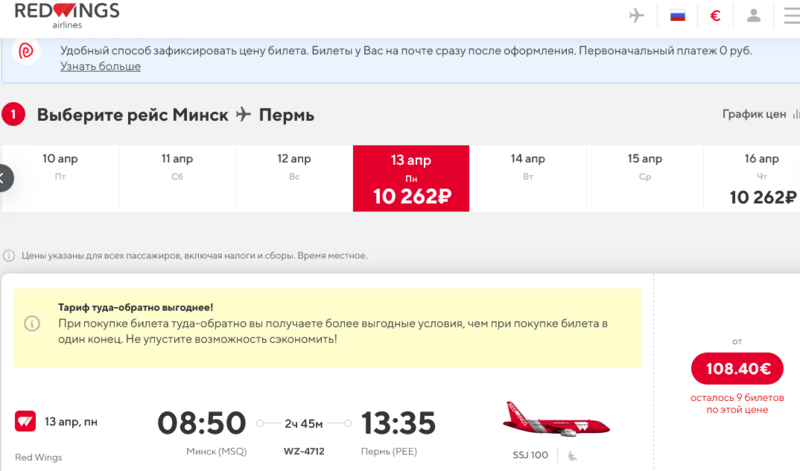The width and height of the screenshot is (800, 471).
Task: Choose the 12 апр date tab
Action: click(295, 167)
